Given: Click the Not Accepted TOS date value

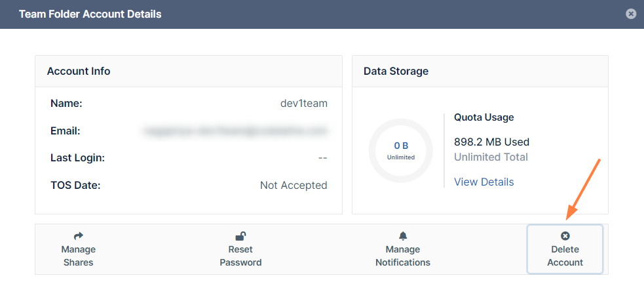Looking at the screenshot, I should (294, 185).
